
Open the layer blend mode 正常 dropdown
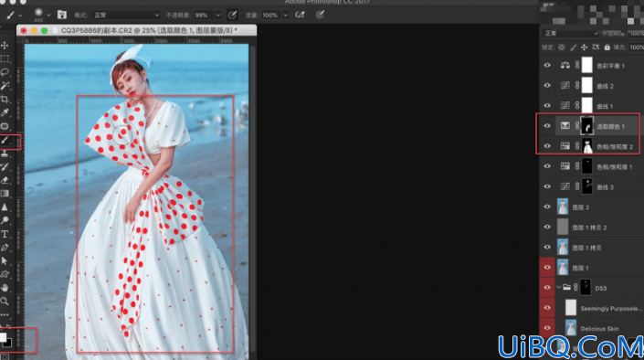pos(571,33)
